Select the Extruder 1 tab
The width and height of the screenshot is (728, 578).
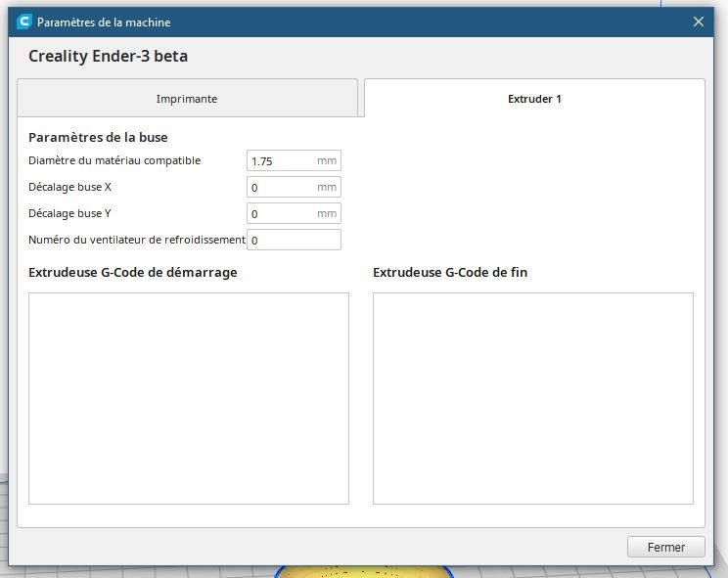click(x=534, y=99)
